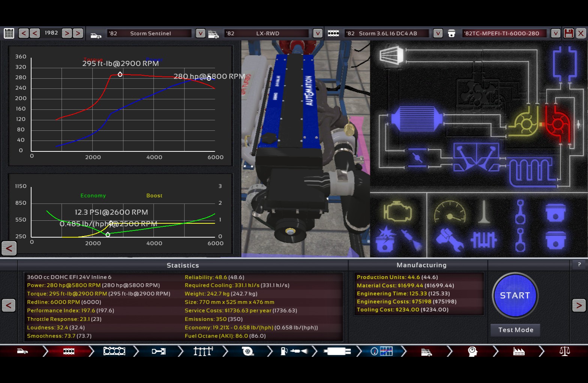Expand the Storm Sentinel car model dropdown
588x383 pixels.
tap(201, 33)
